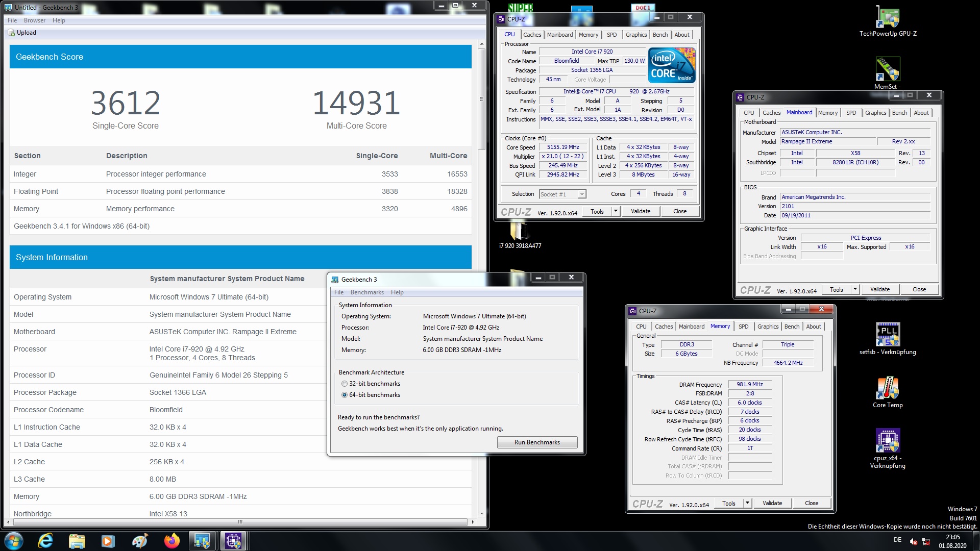Click the Multi-Core Score 14931
The width and height of the screenshot is (980, 551).
tap(356, 103)
